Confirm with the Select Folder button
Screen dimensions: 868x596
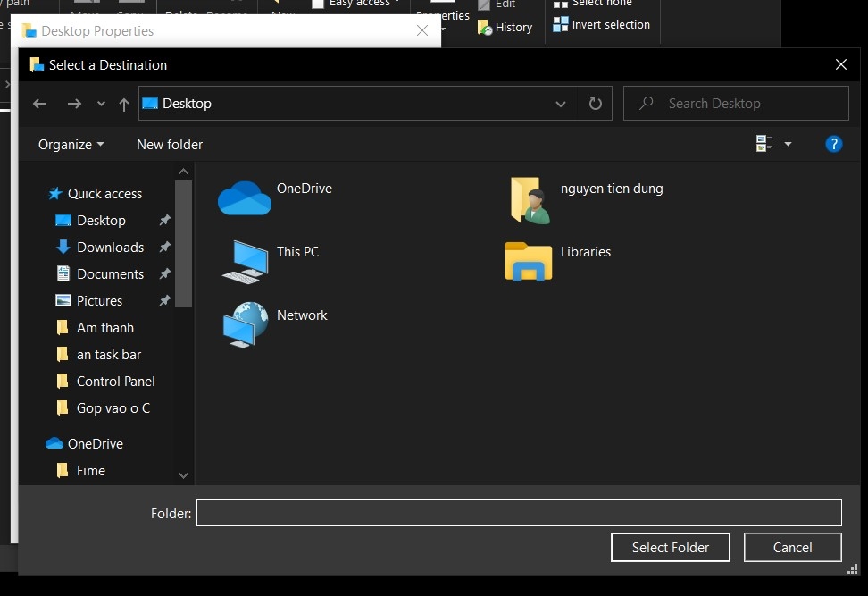pyautogui.click(x=671, y=547)
